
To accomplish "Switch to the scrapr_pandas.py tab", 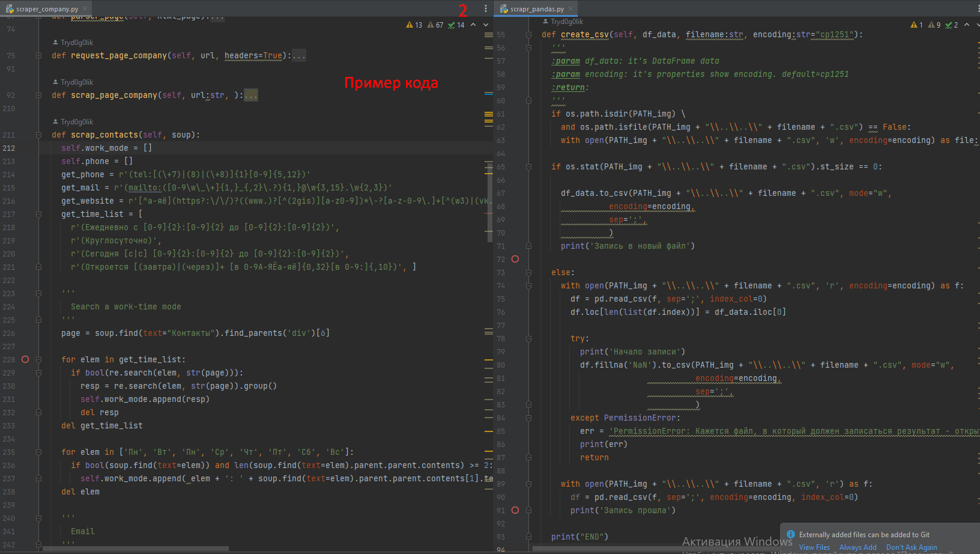I will point(537,9).
